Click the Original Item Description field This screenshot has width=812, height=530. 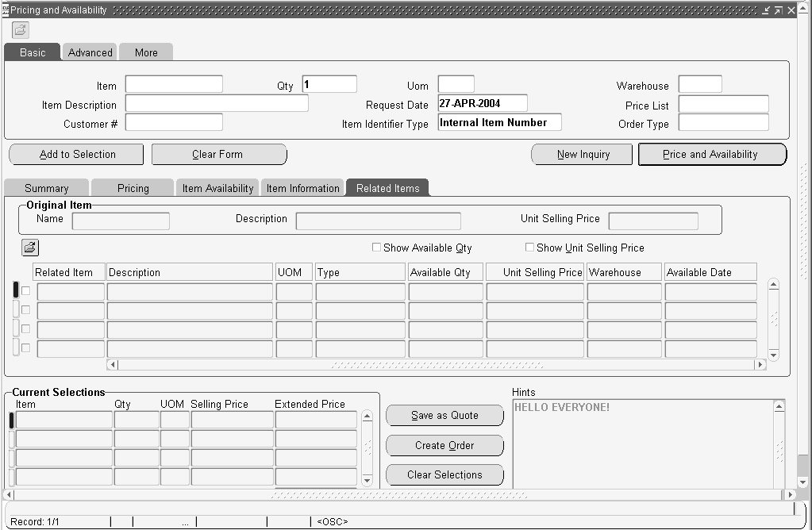[378, 221]
